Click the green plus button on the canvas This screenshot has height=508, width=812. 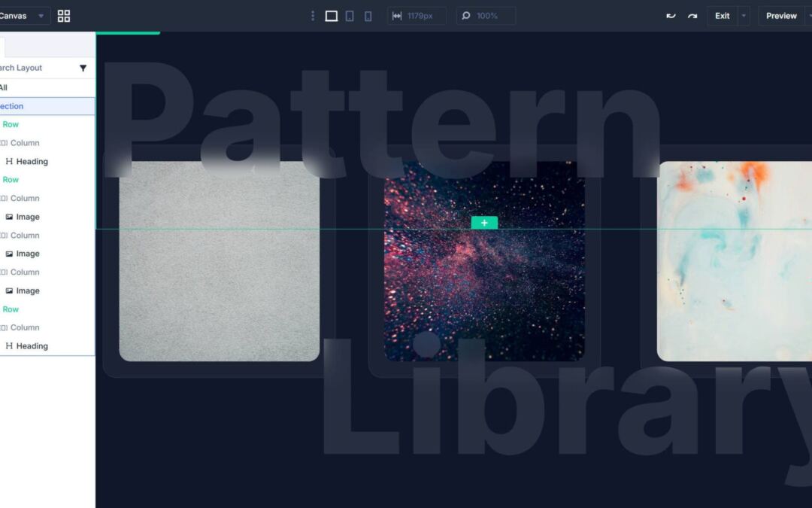pos(483,222)
